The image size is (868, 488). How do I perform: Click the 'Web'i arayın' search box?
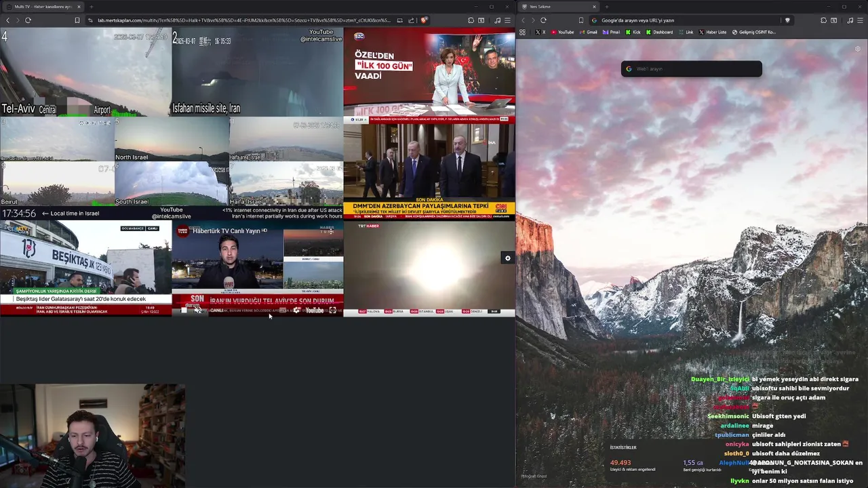pyautogui.click(x=692, y=68)
